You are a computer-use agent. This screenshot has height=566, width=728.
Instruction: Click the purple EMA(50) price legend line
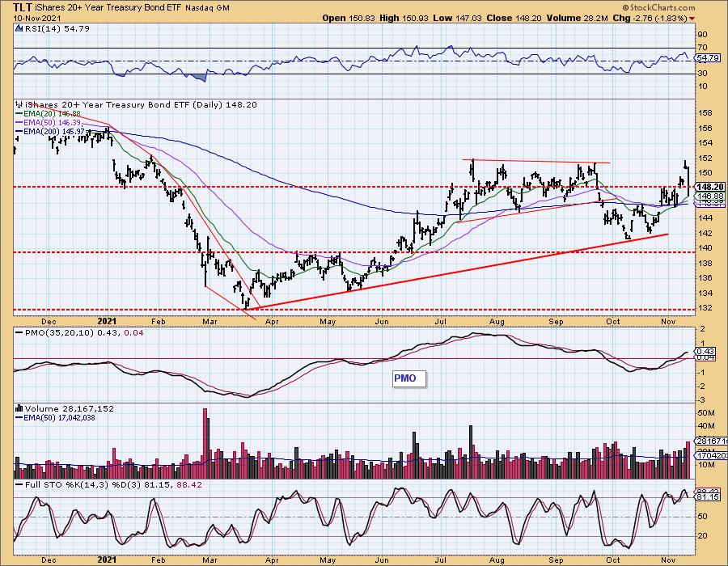tap(19, 123)
